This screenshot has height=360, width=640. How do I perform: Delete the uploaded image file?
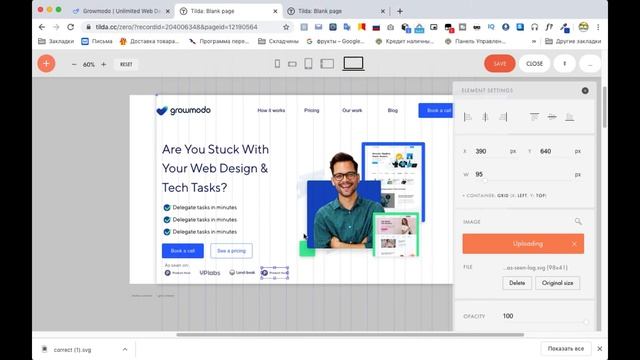point(517,283)
